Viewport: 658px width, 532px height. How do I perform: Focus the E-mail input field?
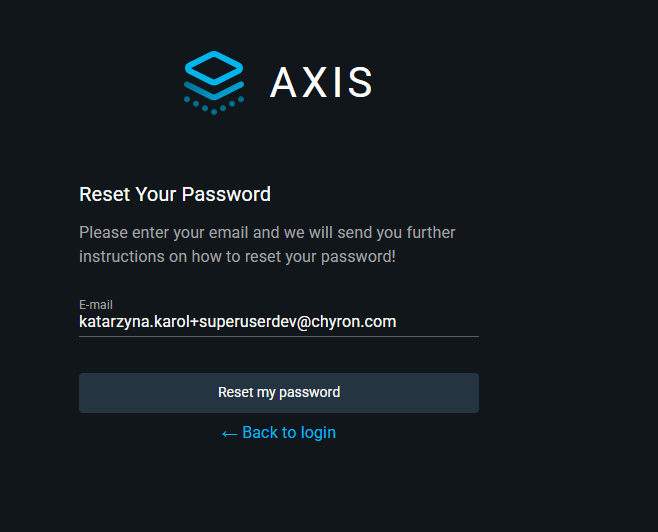[x=278, y=322]
